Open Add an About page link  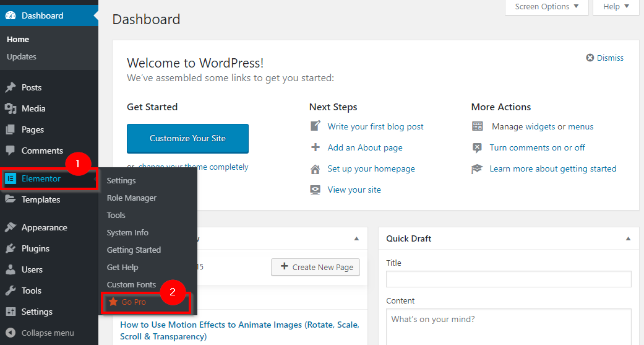[365, 147]
